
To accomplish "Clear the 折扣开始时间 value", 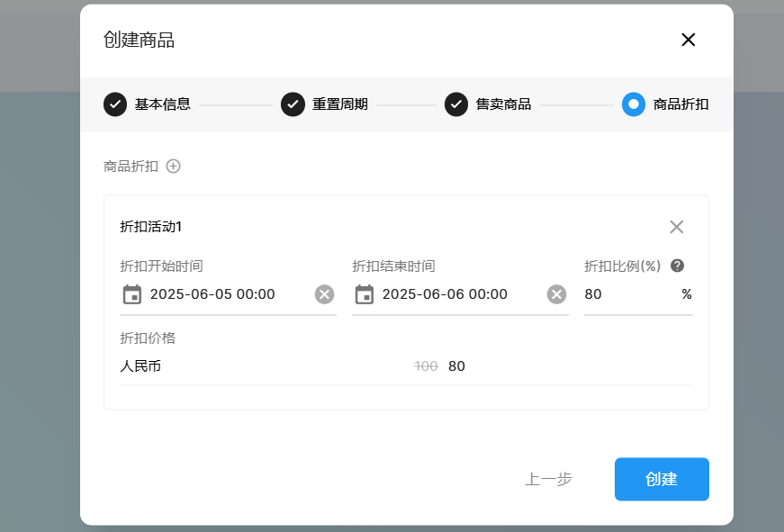I will [x=324, y=294].
